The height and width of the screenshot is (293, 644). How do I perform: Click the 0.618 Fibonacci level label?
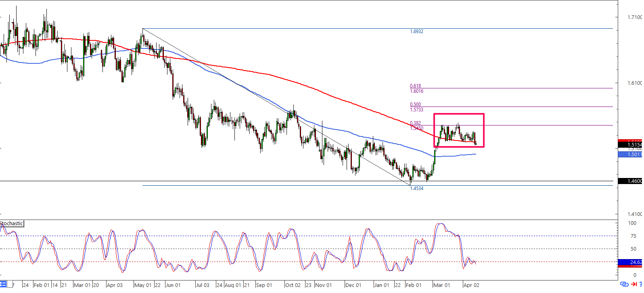click(x=415, y=86)
